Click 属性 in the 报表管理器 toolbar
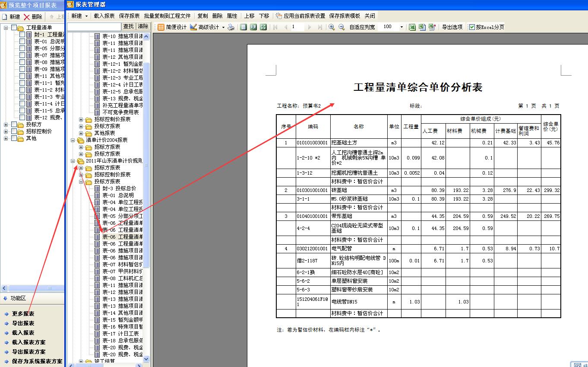The image size is (588, 367). point(232,16)
